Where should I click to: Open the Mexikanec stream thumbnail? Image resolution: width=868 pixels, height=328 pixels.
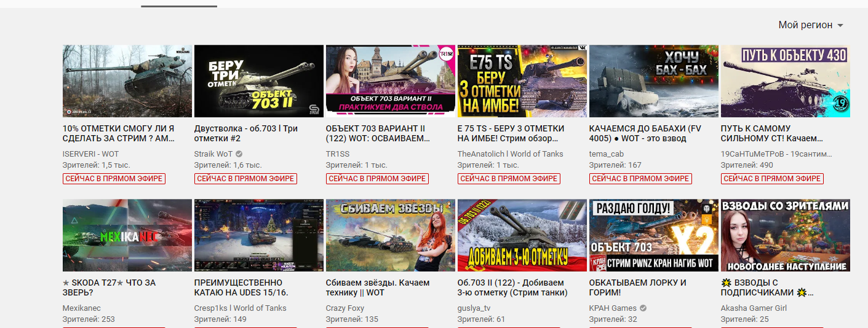point(127,235)
